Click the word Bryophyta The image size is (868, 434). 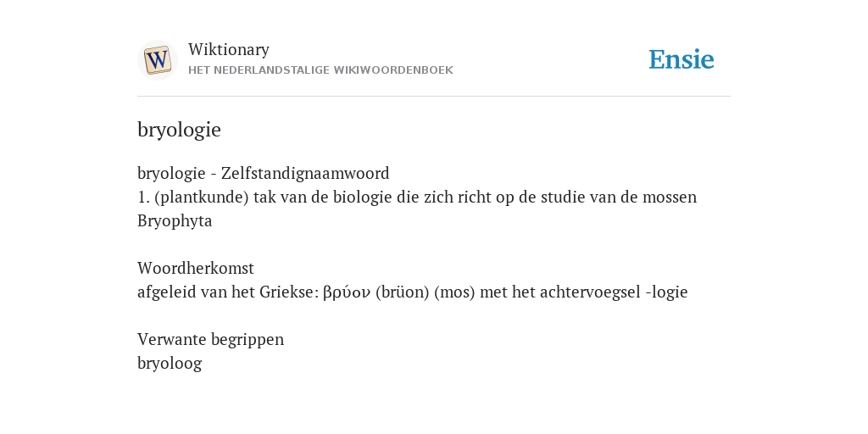[x=175, y=221]
